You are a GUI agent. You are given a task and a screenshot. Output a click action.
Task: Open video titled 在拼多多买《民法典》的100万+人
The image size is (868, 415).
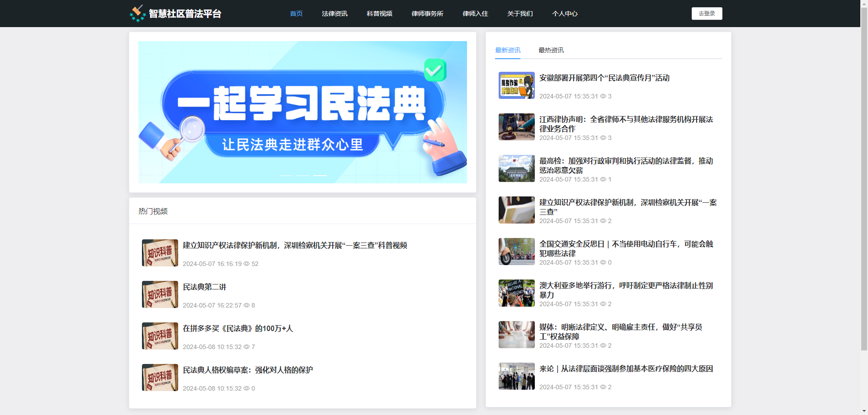(x=238, y=329)
